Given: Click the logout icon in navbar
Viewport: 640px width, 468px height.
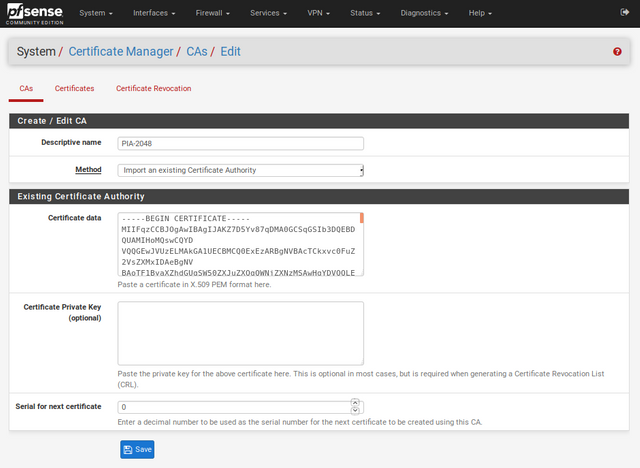Looking at the screenshot, I should [x=612, y=14].
